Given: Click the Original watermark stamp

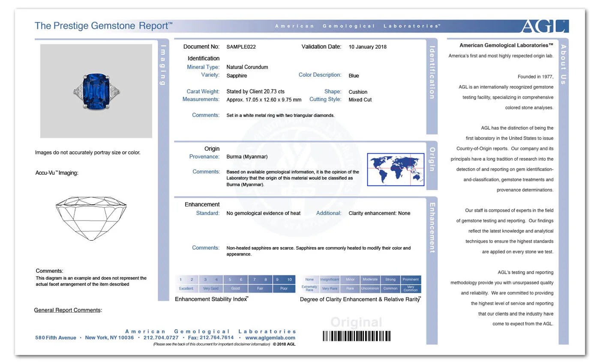Looking at the screenshot, I should 356,322.
